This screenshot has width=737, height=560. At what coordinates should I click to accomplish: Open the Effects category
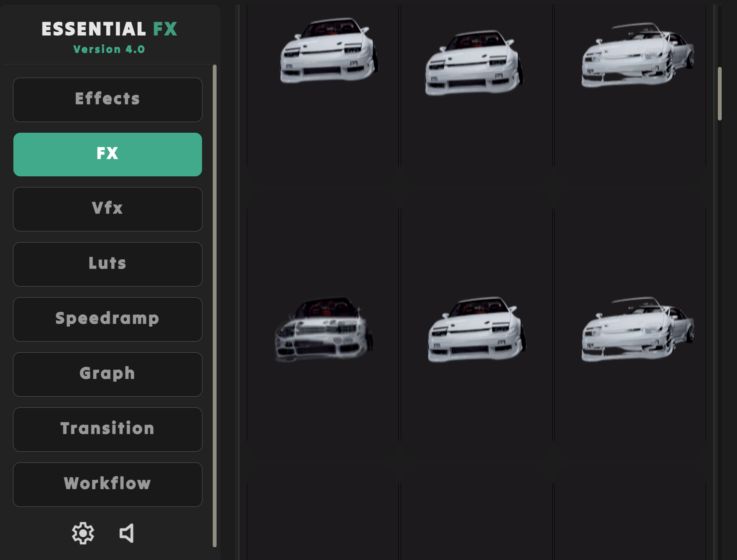pyautogui.click(x=108, y=99)
